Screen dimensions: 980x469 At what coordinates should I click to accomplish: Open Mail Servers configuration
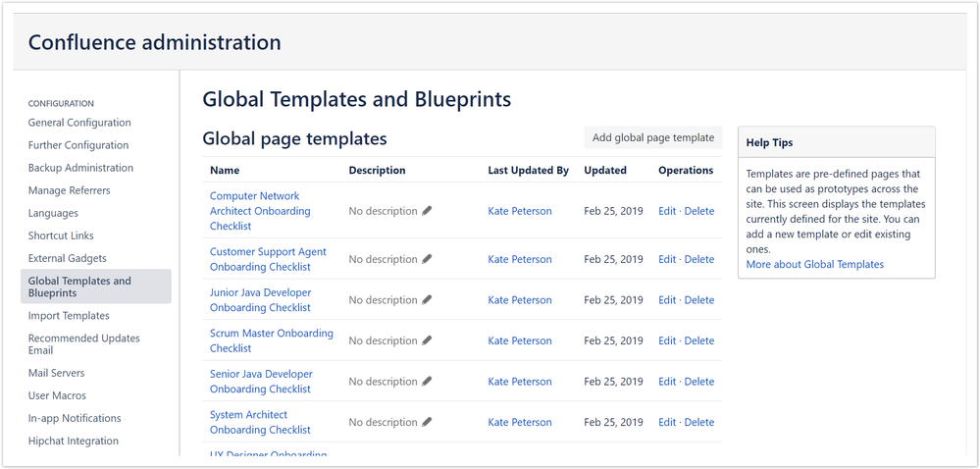[56, 373]
